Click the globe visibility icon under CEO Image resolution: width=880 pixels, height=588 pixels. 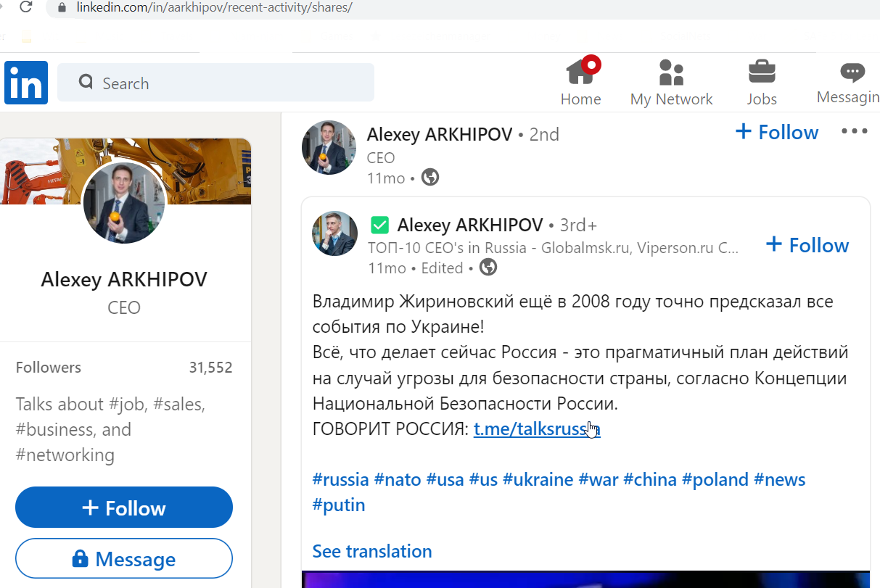(x=430, y=178)
